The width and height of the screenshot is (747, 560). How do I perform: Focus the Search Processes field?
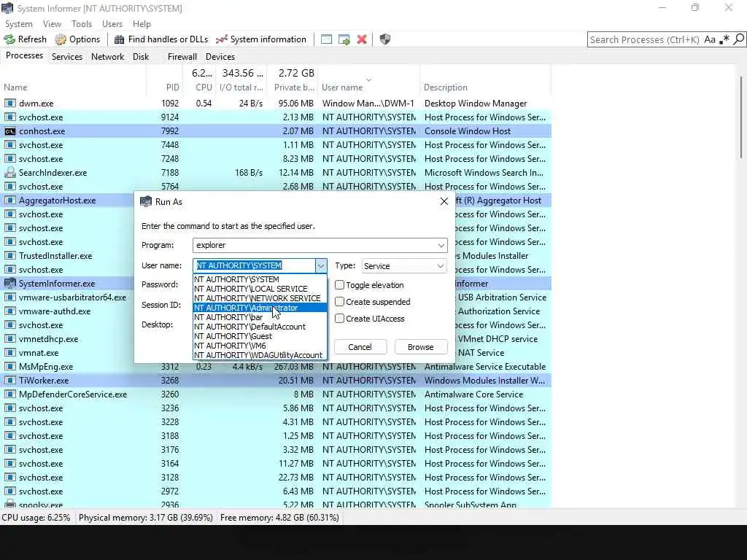[x=645, y=39]
